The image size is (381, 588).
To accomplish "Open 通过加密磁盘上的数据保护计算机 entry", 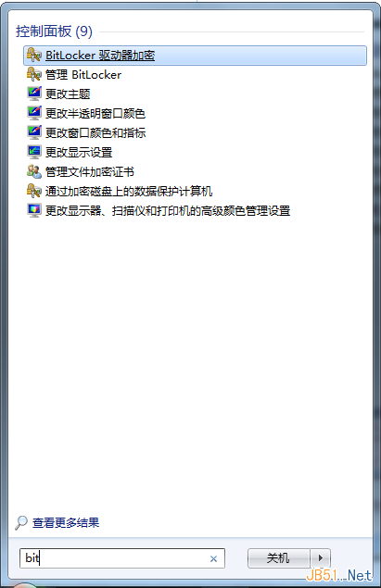I will 129,192.
